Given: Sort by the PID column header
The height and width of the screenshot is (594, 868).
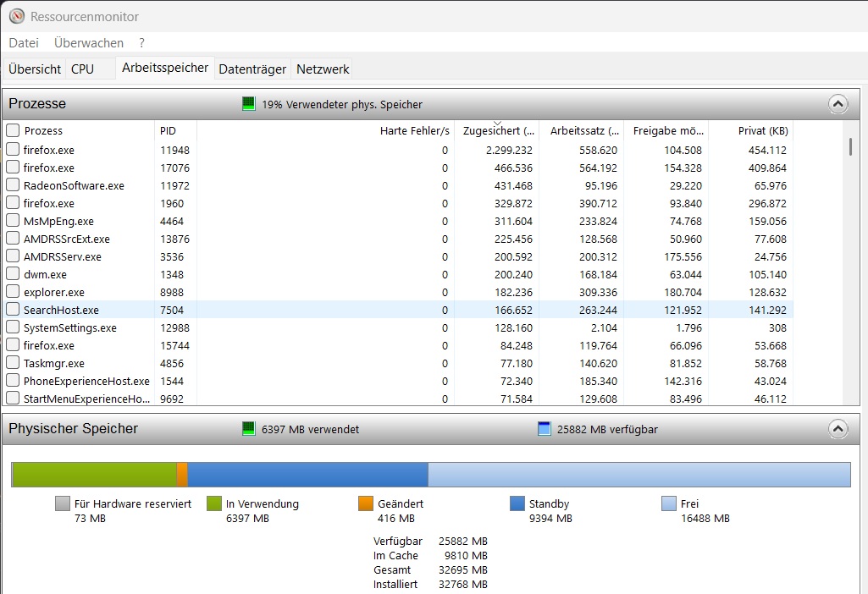Looking at the screenshot, I should pyautogui.click(x=175, y=131).
